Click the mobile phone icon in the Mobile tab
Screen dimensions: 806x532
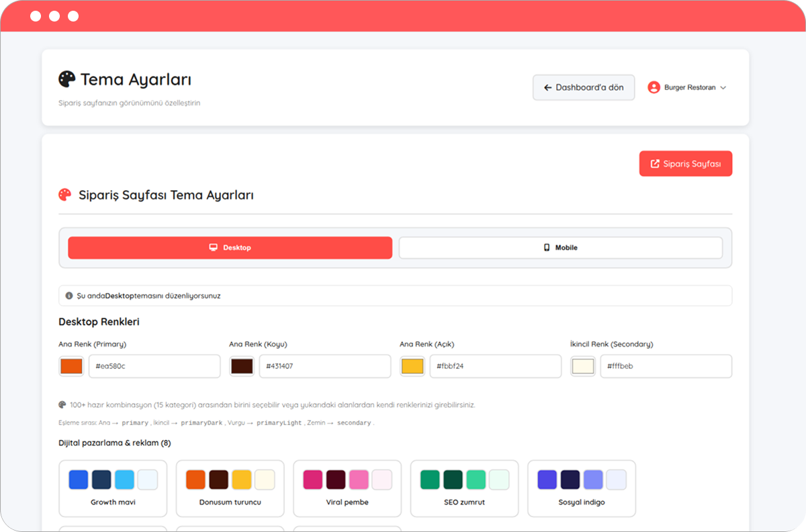pyautogui.click(x=547, y=248)
